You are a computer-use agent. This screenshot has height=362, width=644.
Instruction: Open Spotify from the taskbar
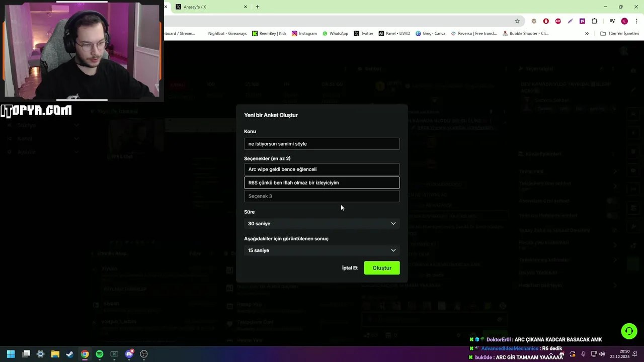point(100,354)
